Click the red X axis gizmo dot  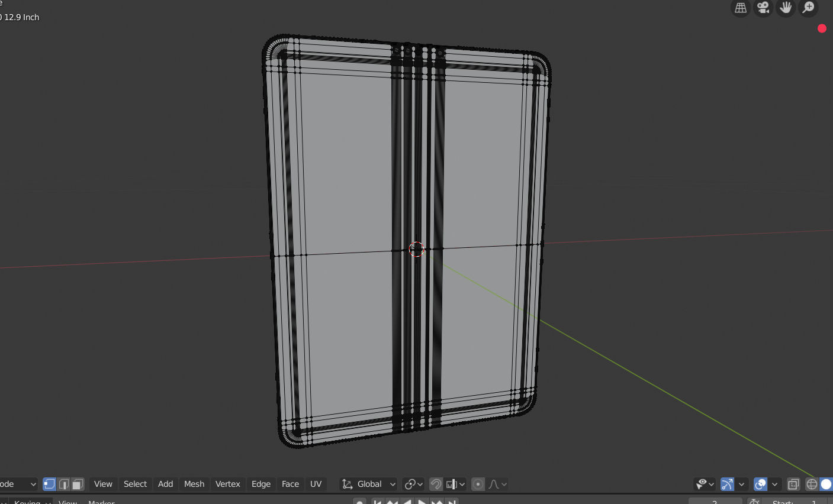[x=822, y=28]
